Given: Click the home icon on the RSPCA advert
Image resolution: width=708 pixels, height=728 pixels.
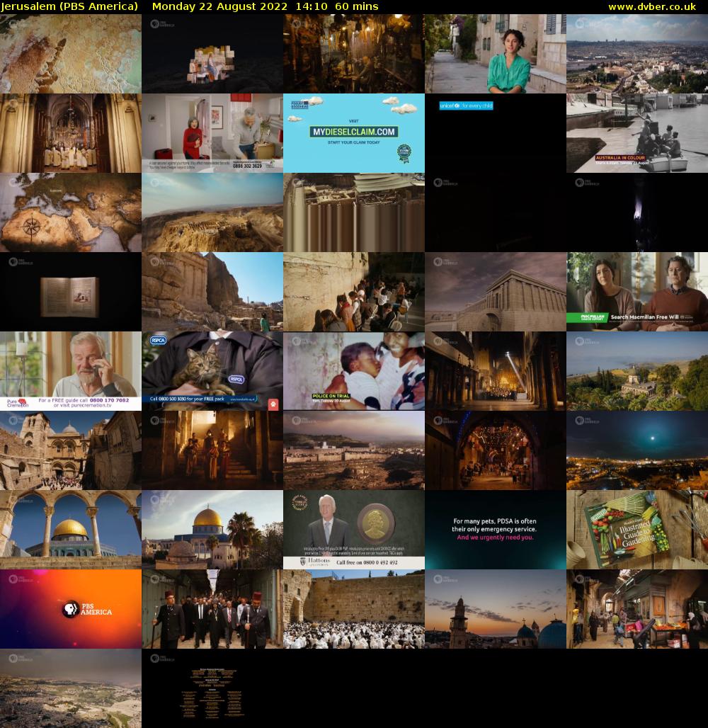Looking at the screenshot, I should pyautogui.click(x=273, y=402).
